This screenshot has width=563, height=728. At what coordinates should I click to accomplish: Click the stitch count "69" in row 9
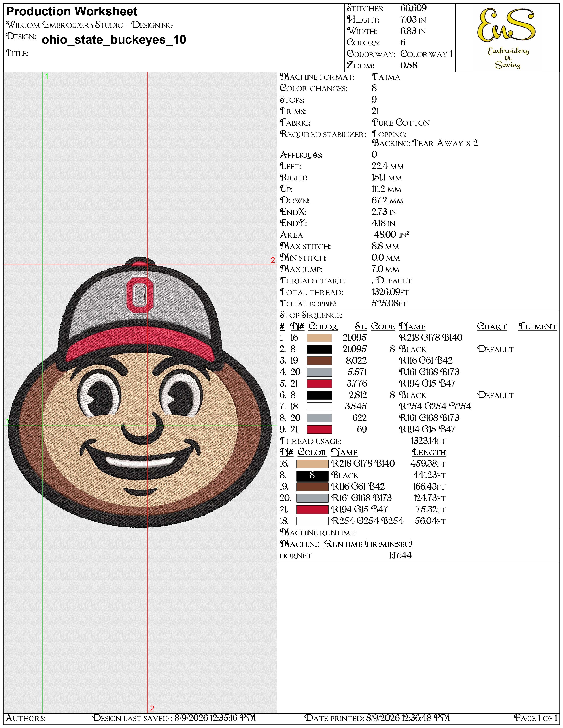point(362,429)
